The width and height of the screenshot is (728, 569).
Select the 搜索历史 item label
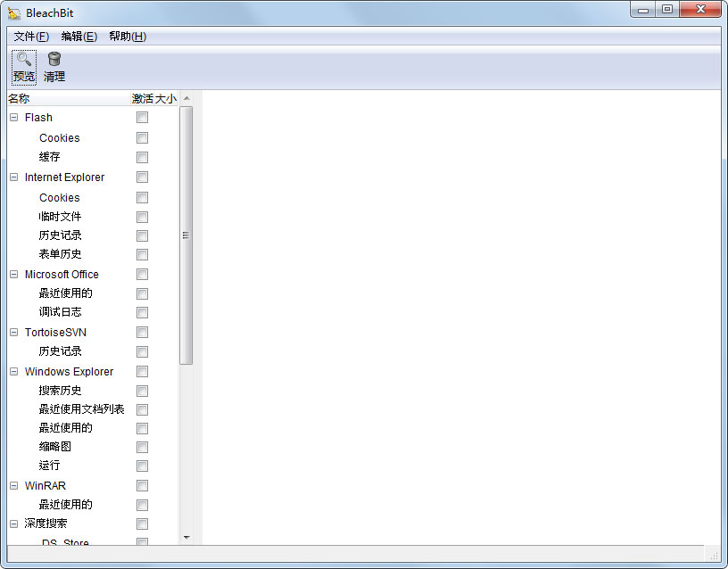[x=61, y=391]
